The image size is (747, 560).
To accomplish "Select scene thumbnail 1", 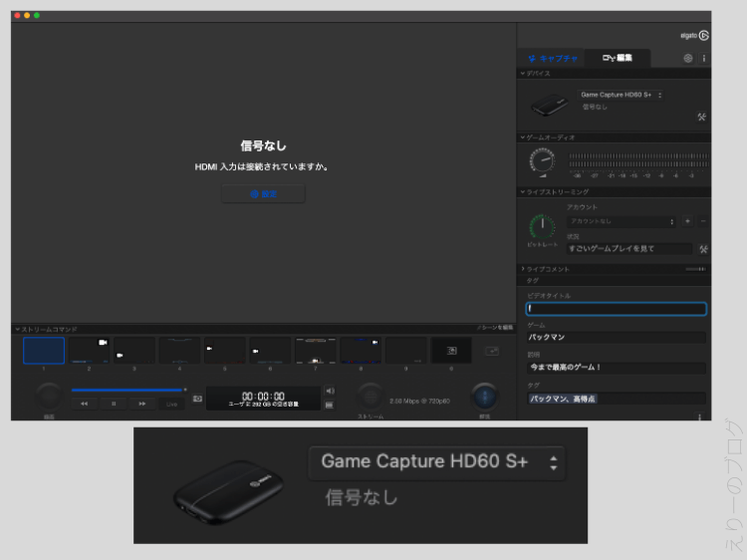I will pyautogui.click(x=44, y=351).
